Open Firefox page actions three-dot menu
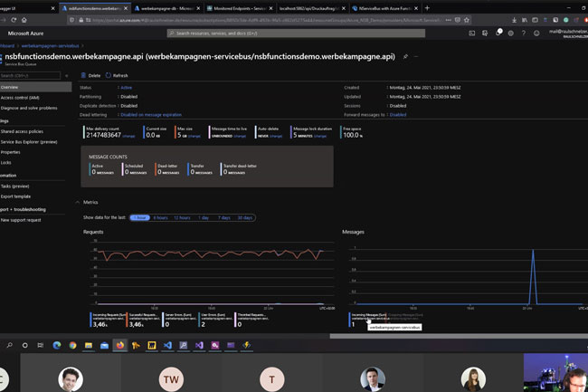Screen dimensions: 588x392 (449, 20)
